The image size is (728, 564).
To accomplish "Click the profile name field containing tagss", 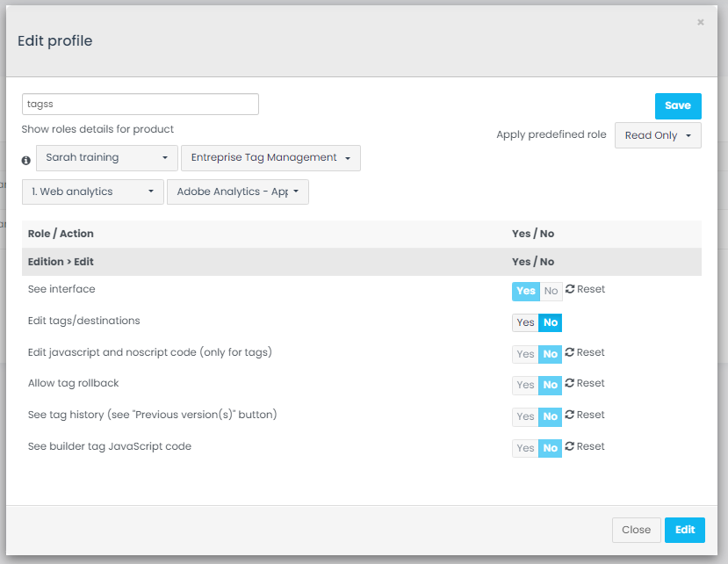I will pyautogui.click(x=141, y=104).
